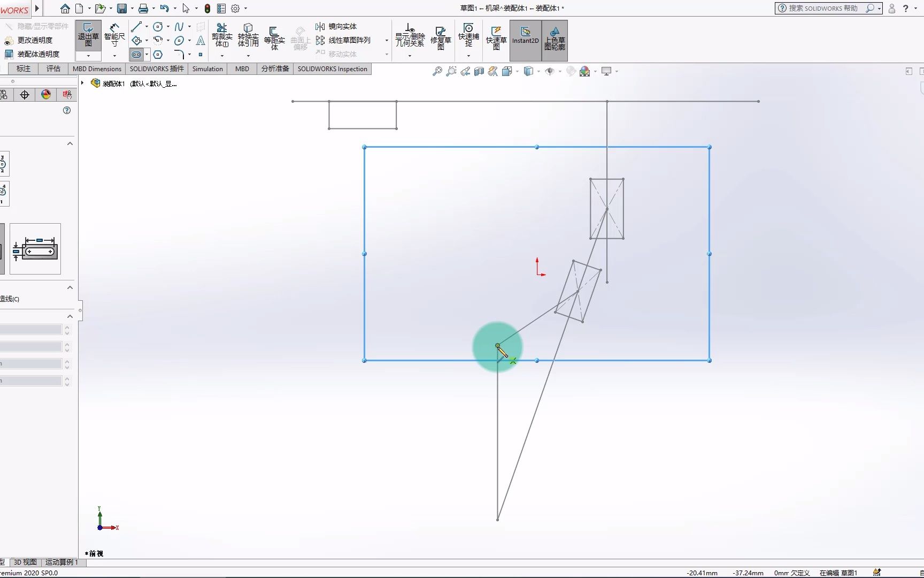Open PropertyManager help question icon
924x578 pixels.
click(67, 110)
